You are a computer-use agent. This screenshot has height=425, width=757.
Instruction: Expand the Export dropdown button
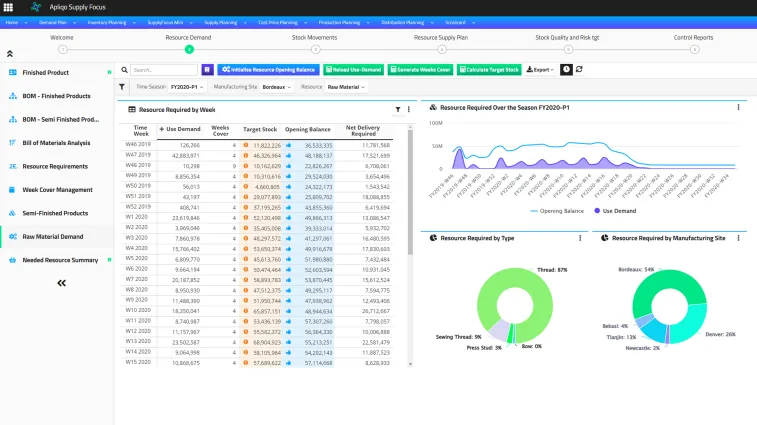[540, 70]
